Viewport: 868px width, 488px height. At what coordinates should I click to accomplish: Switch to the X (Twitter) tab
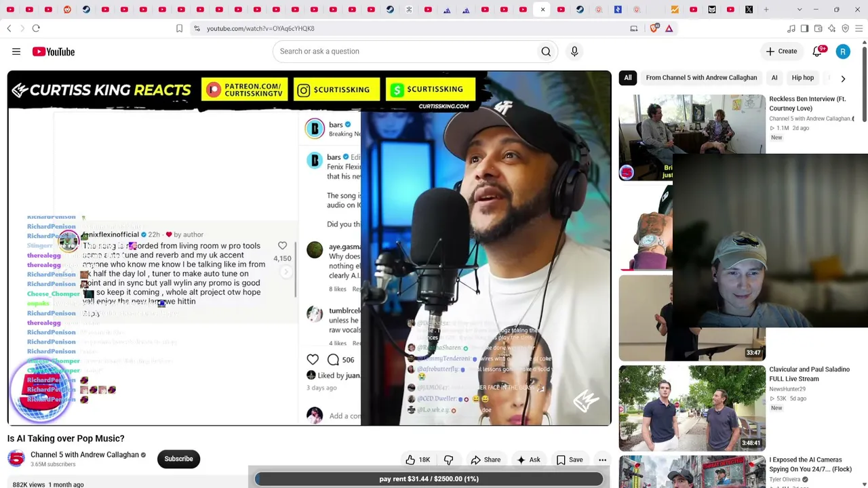(749, 9)
